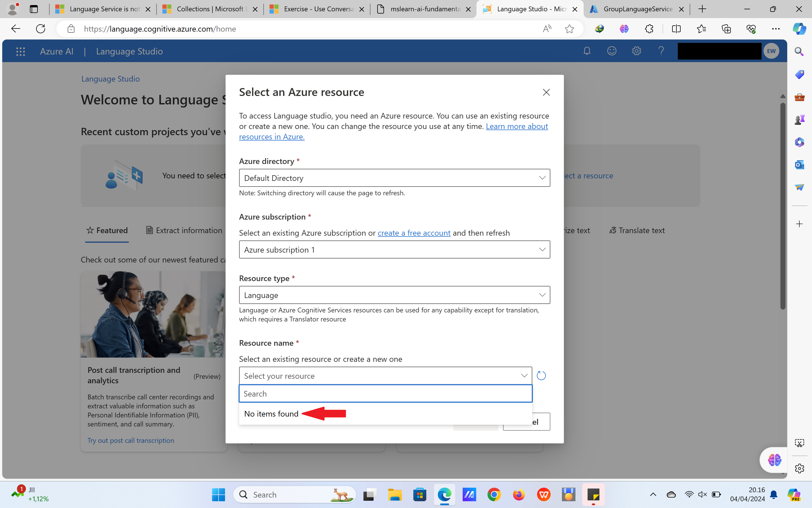Open the Copilot sidebar icon
Image resolution: width=812 pixels, height=508 pixels.
pos(799,29)
